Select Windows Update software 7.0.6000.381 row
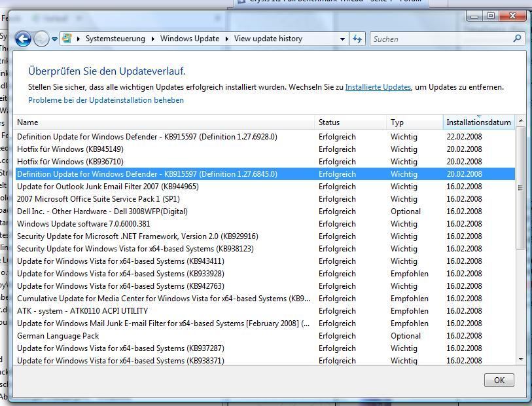Image resolution: width=532 pixels, height=406 pixels. (x=265, y=224)
